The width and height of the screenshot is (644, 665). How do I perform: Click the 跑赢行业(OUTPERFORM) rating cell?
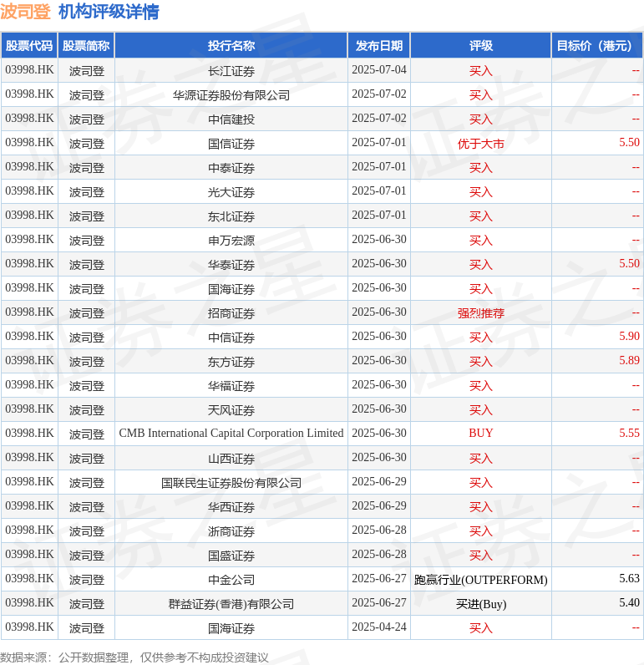coord(481,579)
